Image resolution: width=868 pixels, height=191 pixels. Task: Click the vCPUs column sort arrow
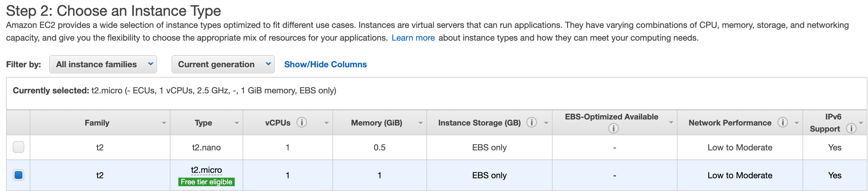click(x=327, y=123)
